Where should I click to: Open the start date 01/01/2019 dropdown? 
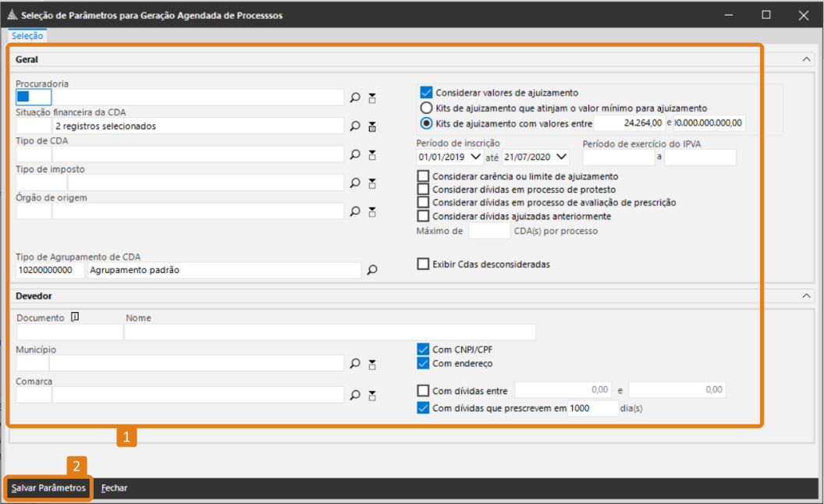(x=476, y=158)
